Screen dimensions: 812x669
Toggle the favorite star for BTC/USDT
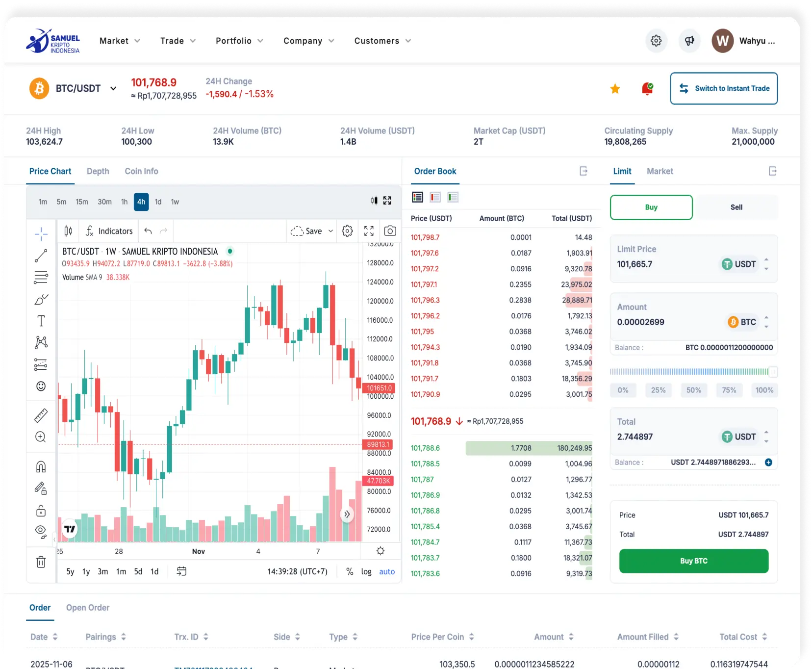coord(615,89)
